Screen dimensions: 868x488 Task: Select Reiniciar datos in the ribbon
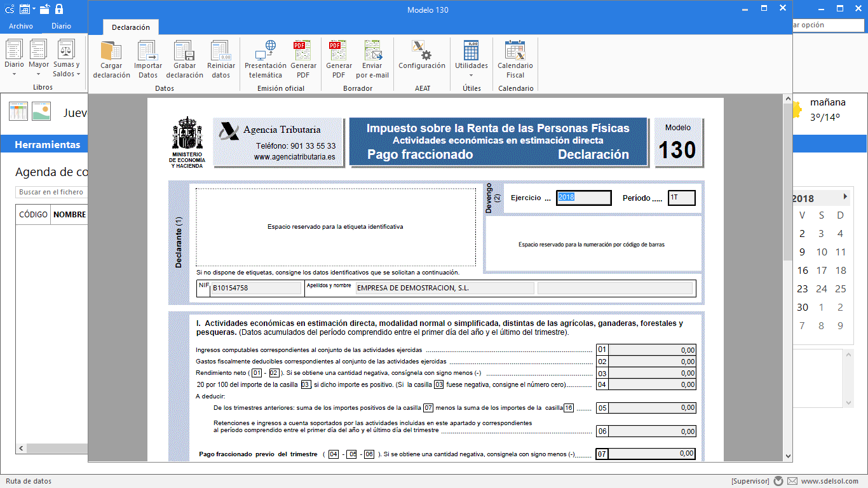click(x=220, y=60)
